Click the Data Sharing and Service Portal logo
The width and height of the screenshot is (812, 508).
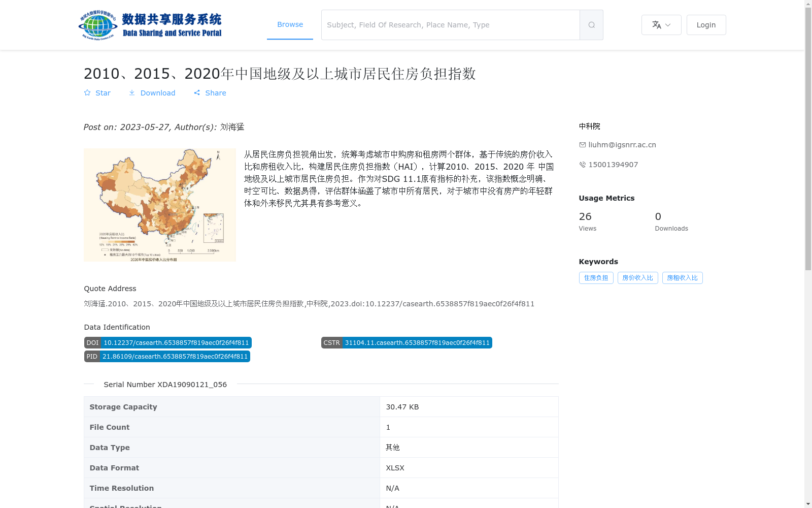150,25
